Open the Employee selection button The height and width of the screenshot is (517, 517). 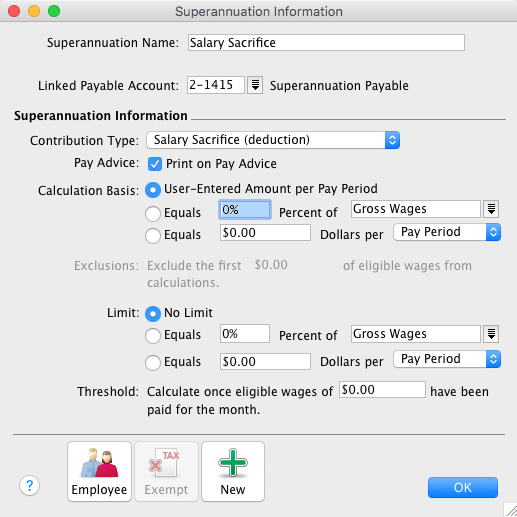[x=99, y=471]
